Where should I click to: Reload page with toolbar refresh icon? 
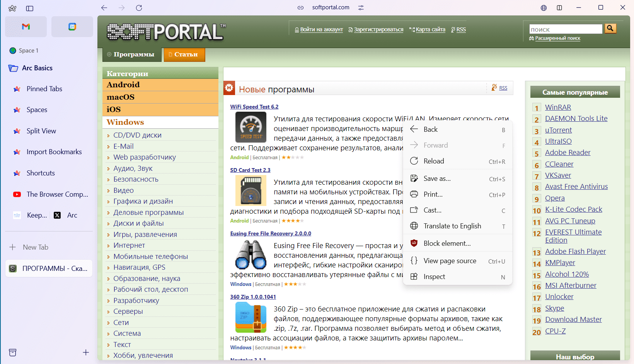click(139, 8)
